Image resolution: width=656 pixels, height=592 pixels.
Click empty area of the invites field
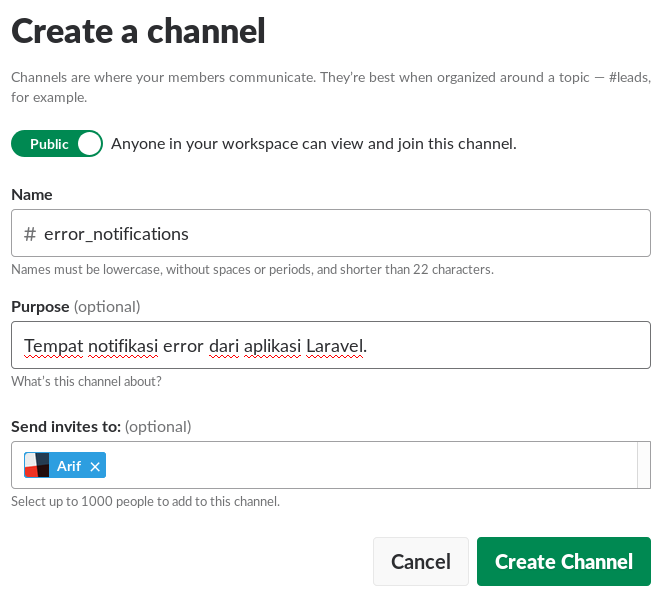click(370, 466)
